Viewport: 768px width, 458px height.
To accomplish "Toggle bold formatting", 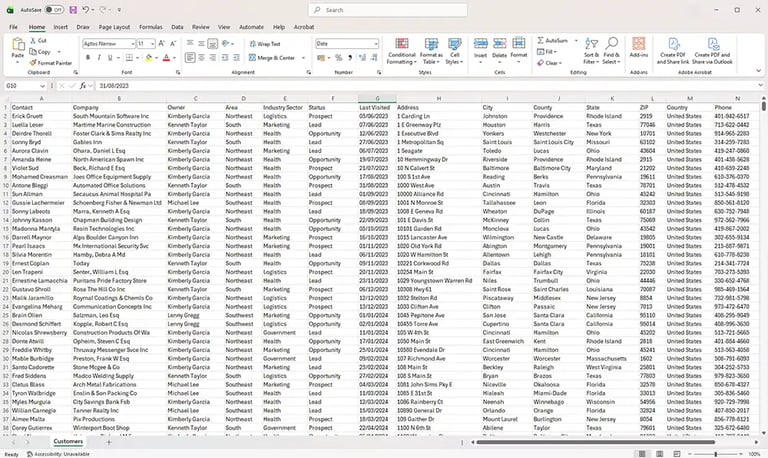I will (x=88, y=58).
